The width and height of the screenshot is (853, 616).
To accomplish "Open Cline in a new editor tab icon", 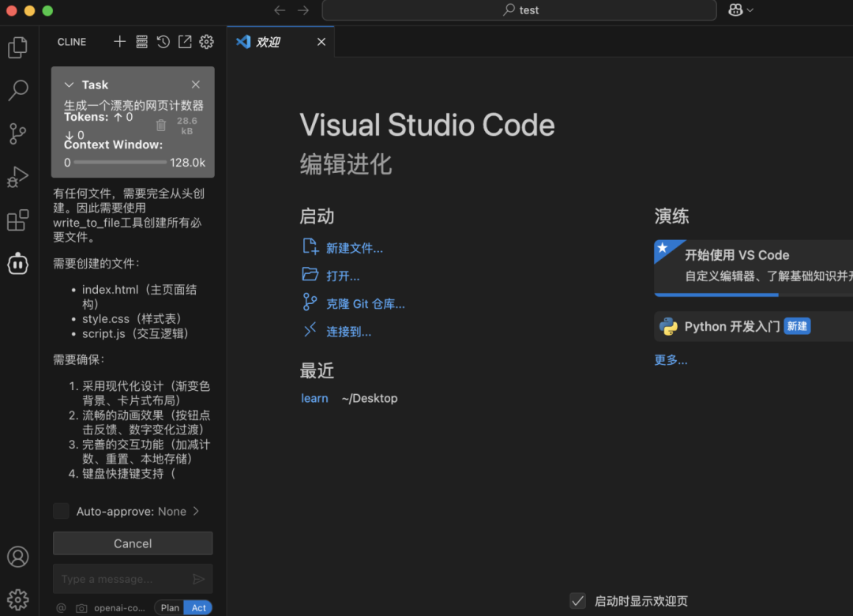I will pyautogui.click(x=184, y=42).
